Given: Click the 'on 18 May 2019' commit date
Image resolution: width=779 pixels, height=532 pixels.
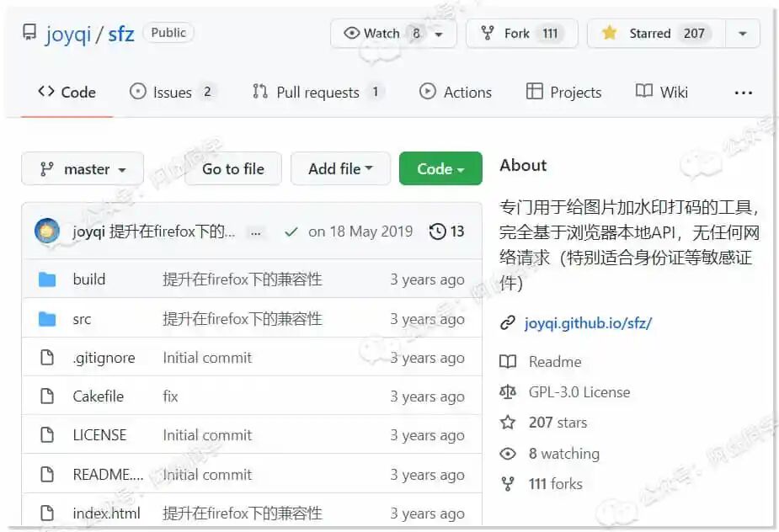Looking at the screenshot, I should click(360, 231).
